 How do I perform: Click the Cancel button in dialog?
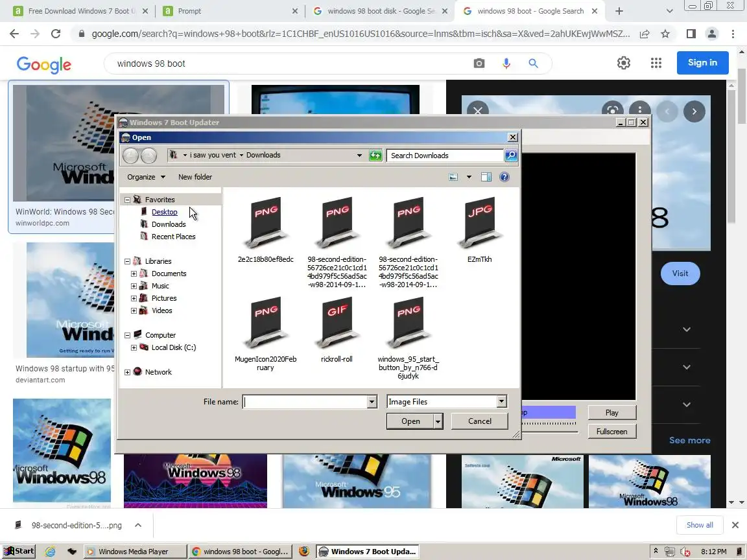480,421
